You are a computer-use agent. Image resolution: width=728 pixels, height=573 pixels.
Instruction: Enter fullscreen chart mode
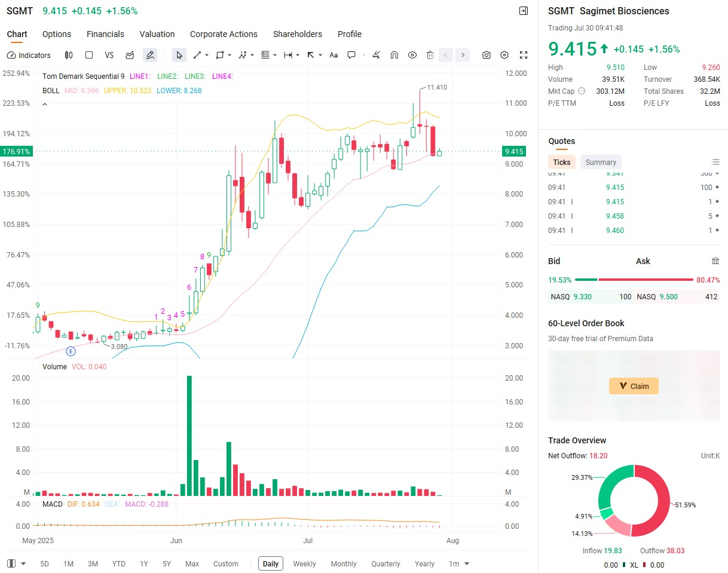[x=524, y=55]
